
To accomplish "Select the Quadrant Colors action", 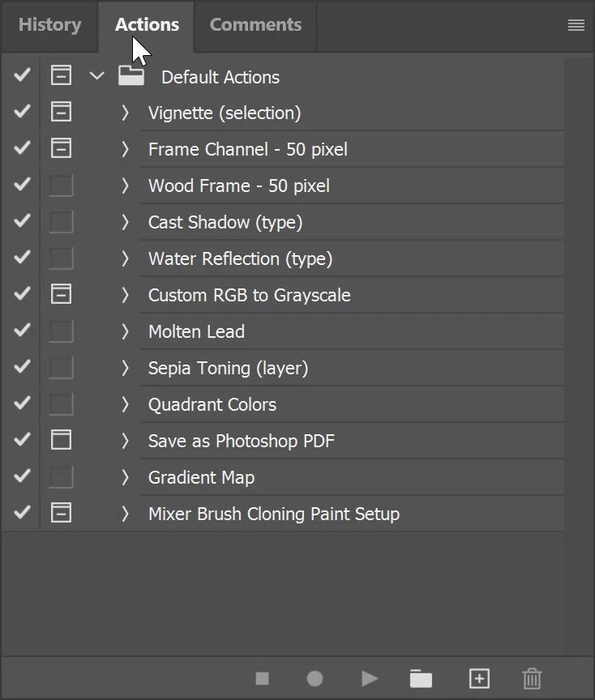I will click(212, 404).
